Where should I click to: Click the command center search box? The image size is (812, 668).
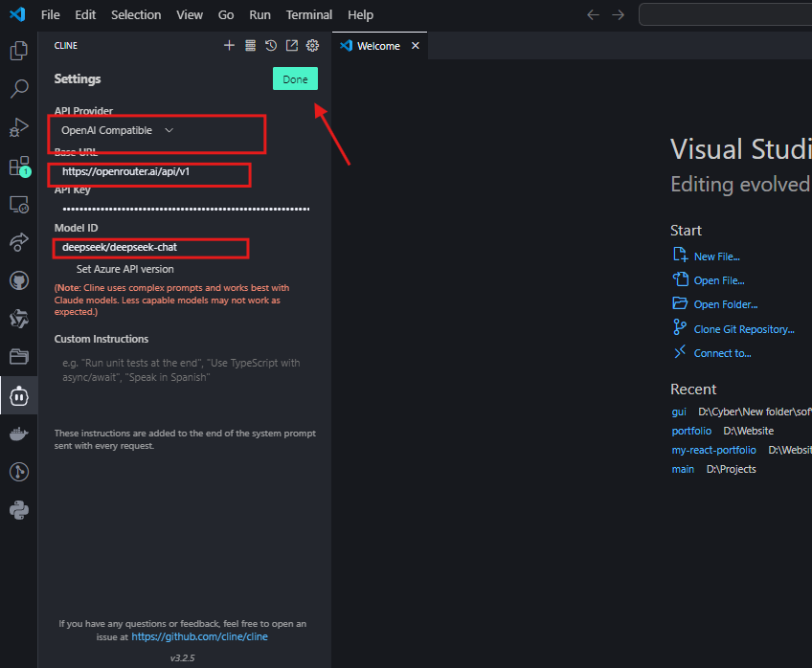click(725, 14)
